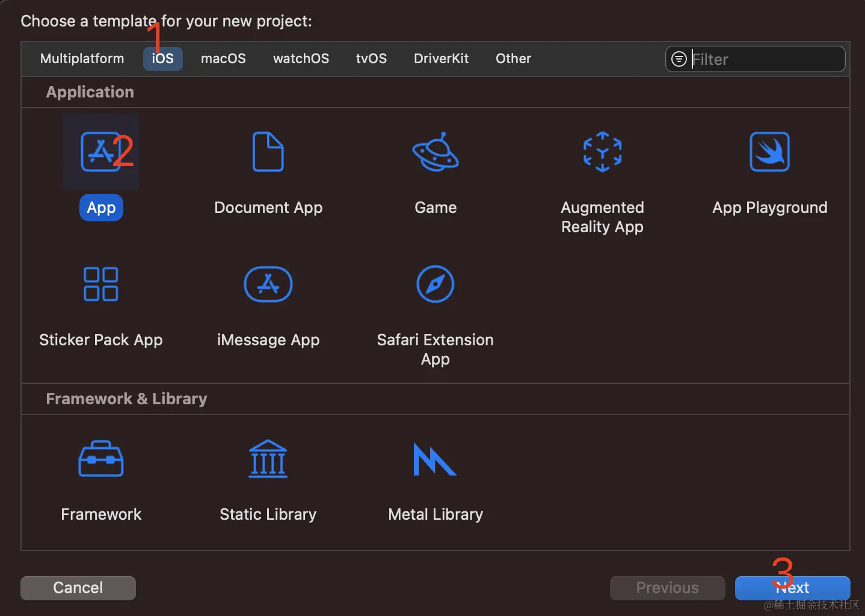The width and height of the screenshot is (865, 616).
Task: Choose the App Playground Swift icon
Action: coord(770,152)
